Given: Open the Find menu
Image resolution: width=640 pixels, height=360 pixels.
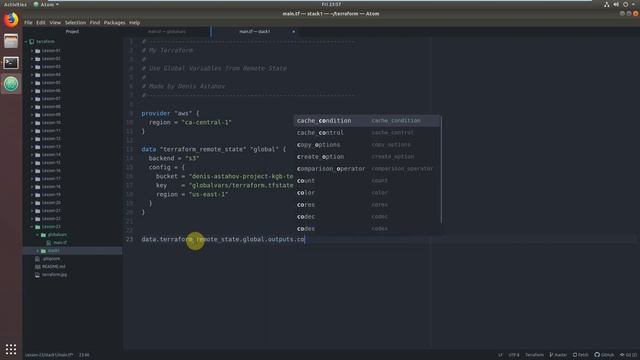Looking at the screenshot, I should (x=95, y=23).
